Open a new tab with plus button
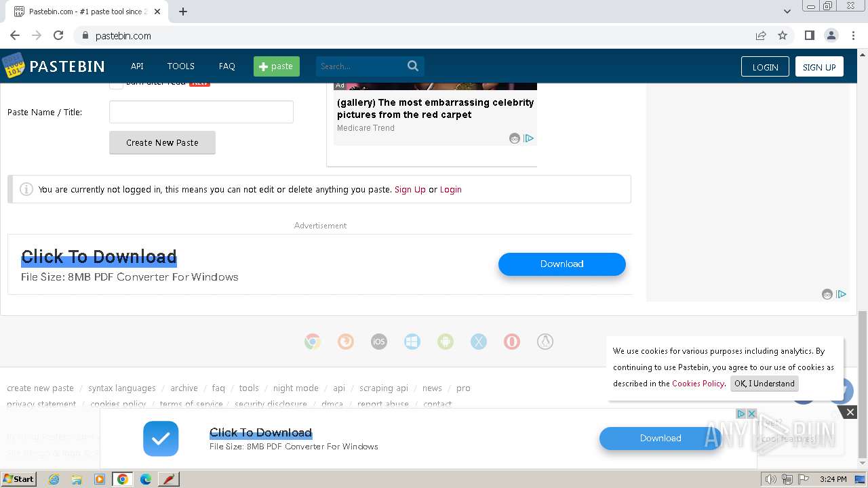 (183, 12)
